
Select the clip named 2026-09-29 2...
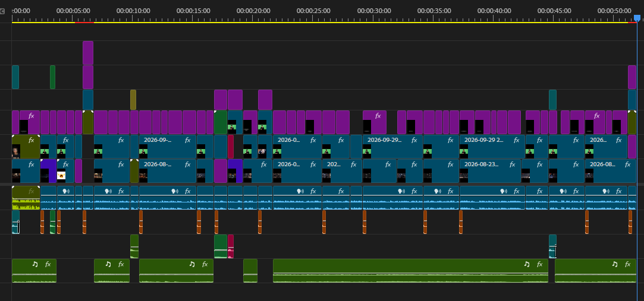click(492, 147)
